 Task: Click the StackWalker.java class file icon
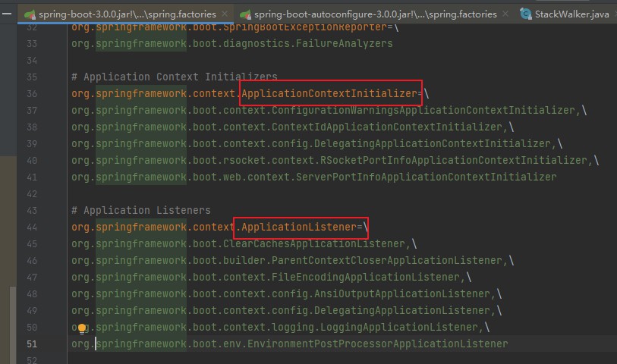pyautogui.click(x=525, y=14)
